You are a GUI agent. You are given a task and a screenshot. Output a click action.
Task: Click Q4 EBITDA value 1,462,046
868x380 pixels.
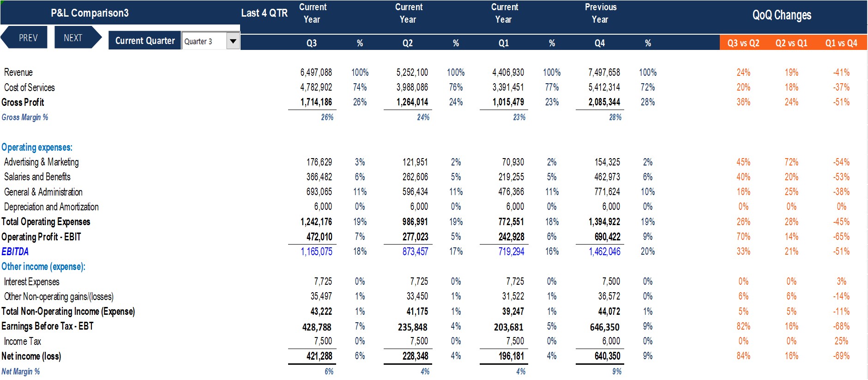tap(604, 251)
